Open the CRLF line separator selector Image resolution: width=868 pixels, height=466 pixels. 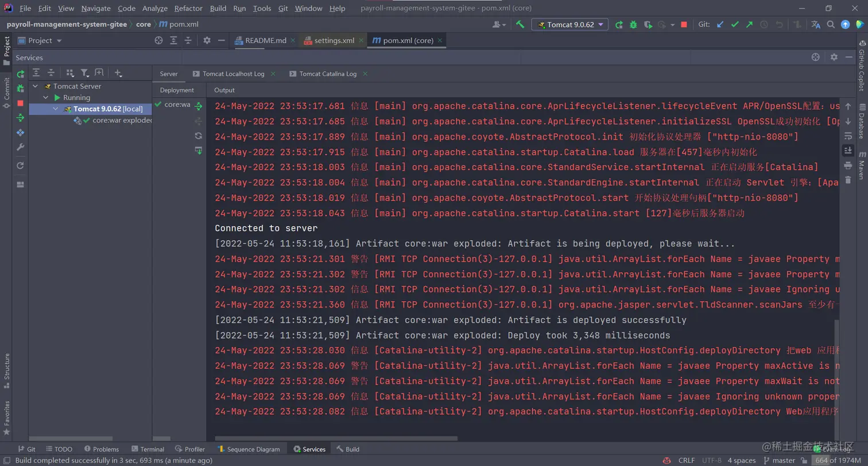point(686,460)
